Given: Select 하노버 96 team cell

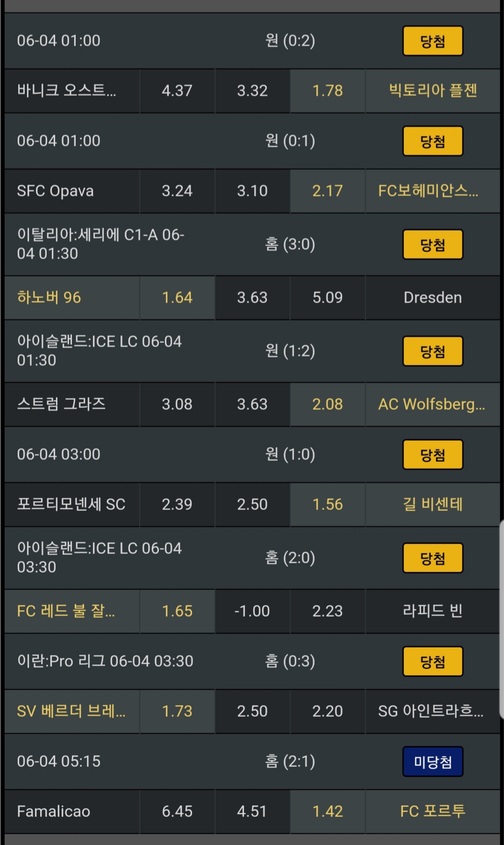Looking at the screenshot, I should tap(72, 298).
